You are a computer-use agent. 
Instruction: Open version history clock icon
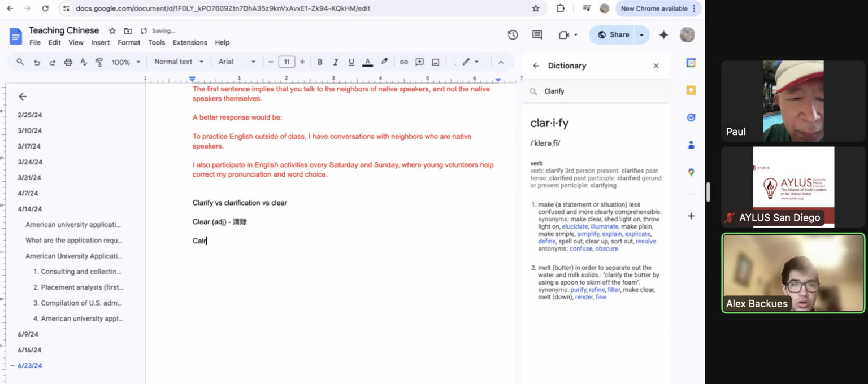[x=513, y=35]
